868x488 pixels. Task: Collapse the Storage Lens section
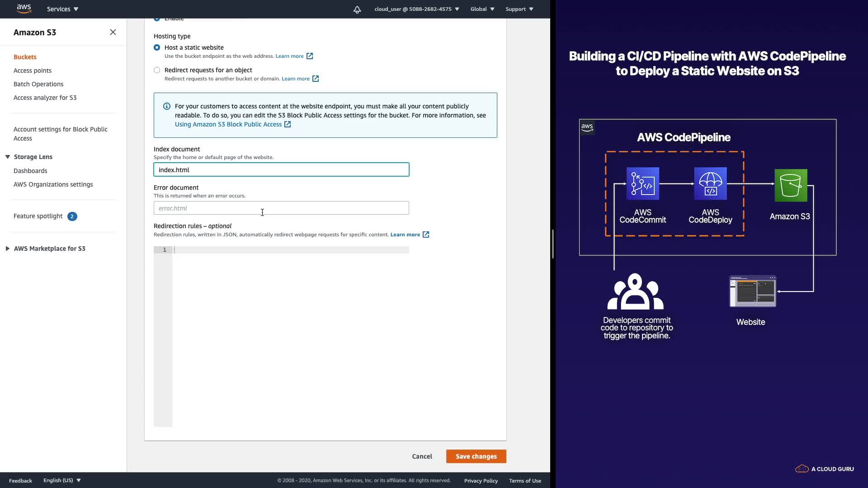pyautogui.click(x=8, y=157)
